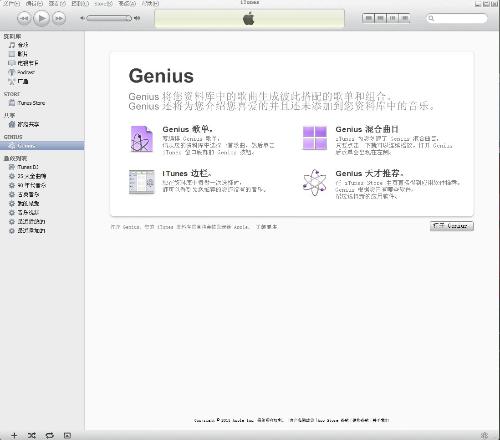Image resolution: width=500 pixels, height=440 pixels.
Task: Select Radio with the antenna icon
Action: 19,81
